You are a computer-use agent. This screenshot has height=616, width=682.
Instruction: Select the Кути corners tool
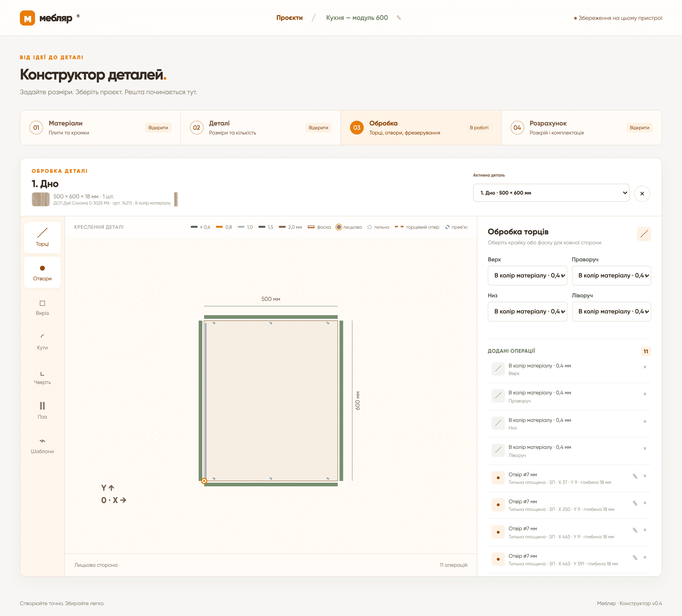pos(42,342)
